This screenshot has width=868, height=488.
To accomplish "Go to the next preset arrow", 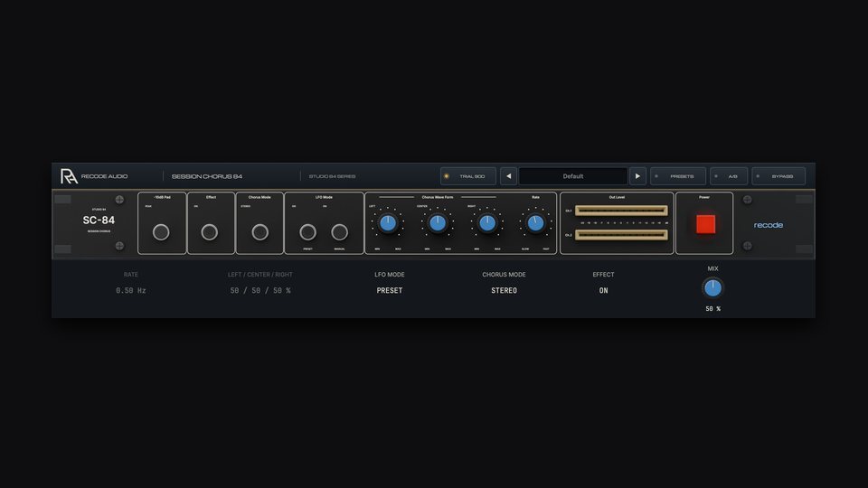I will [637, 176].
